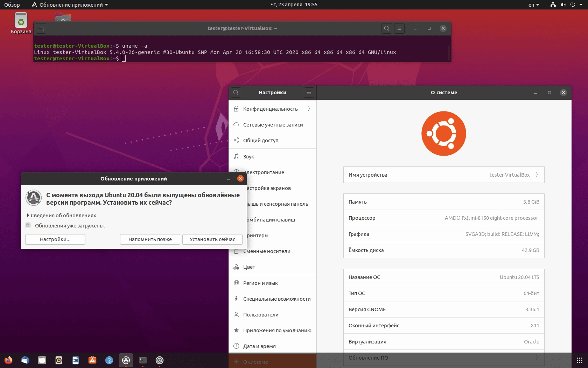Maximize the terminal window
The image size is (588, 368).
[x=429, y=28]
